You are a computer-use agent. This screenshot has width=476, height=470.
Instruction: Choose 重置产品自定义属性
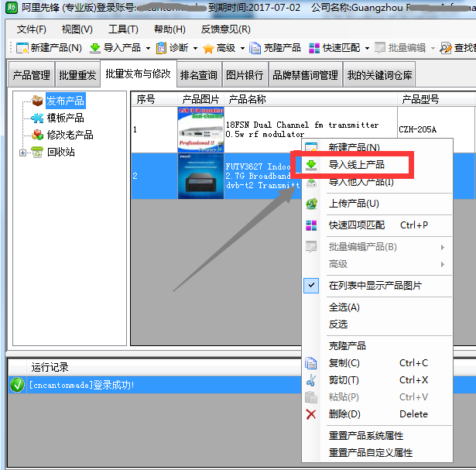click(371, 453)
